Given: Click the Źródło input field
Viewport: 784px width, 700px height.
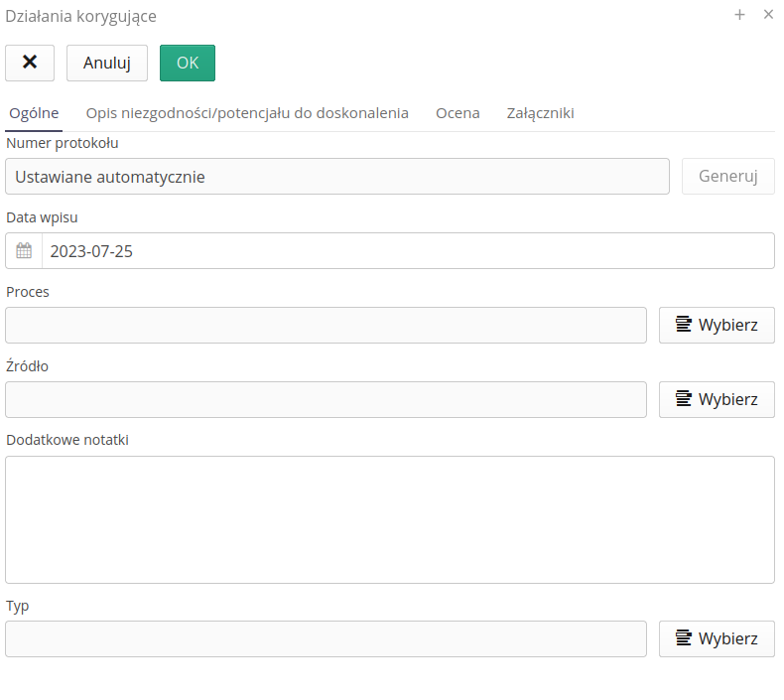Looking at the screenshot, I should pos(326,399).
